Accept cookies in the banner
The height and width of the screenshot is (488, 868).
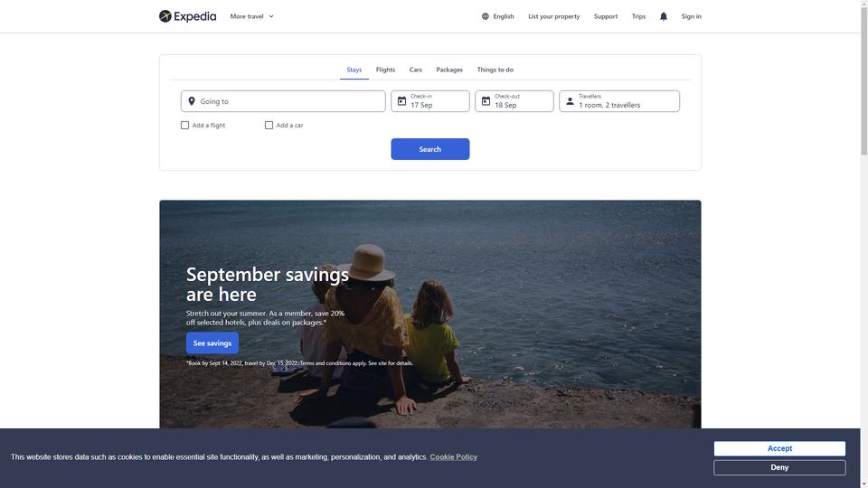pos(779,448)
